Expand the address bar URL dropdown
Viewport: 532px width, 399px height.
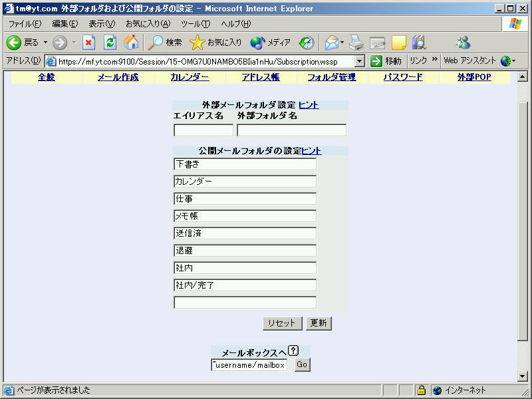(360, 61)
